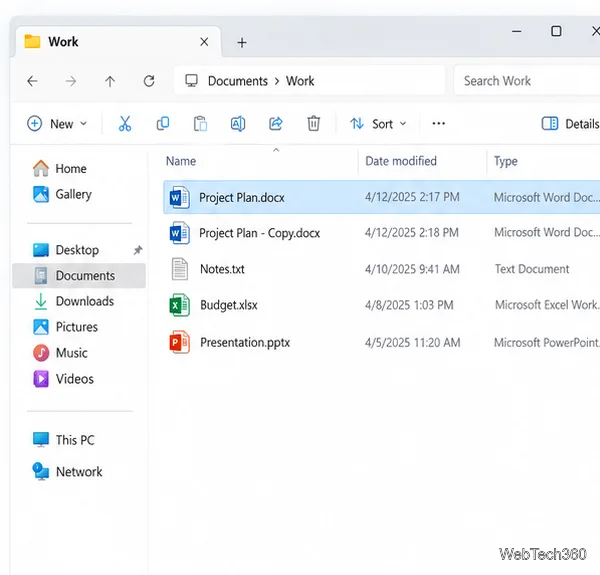
Task: Click the PowerPoint icon of Presentation.pptx
Action: pyautogui.click(x=179, y=342)
